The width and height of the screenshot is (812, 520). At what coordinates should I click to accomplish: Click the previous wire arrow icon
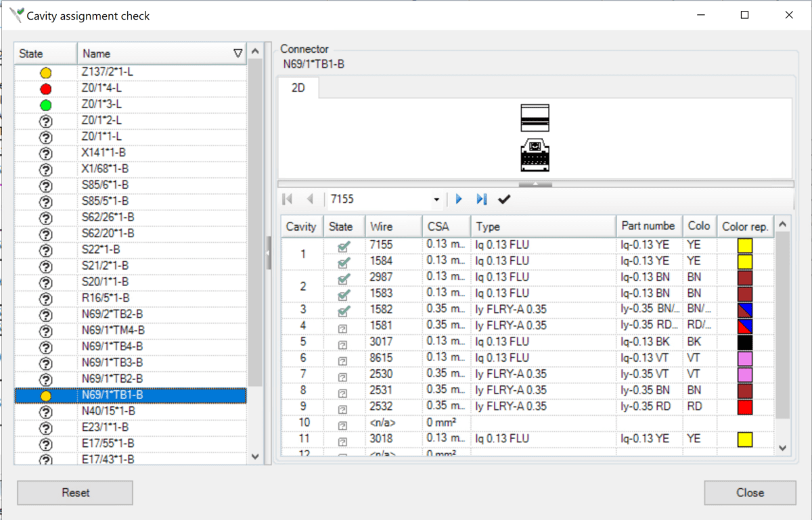click(309, 199)
